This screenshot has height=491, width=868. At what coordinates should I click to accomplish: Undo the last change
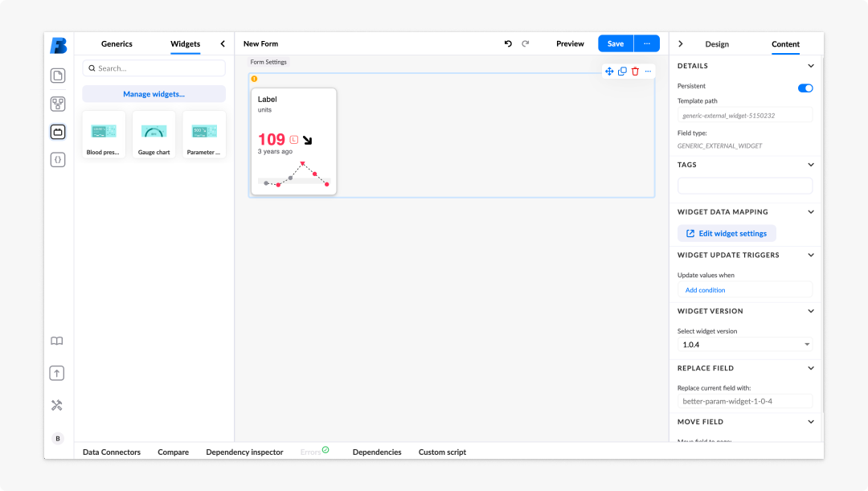coord(508,43)
